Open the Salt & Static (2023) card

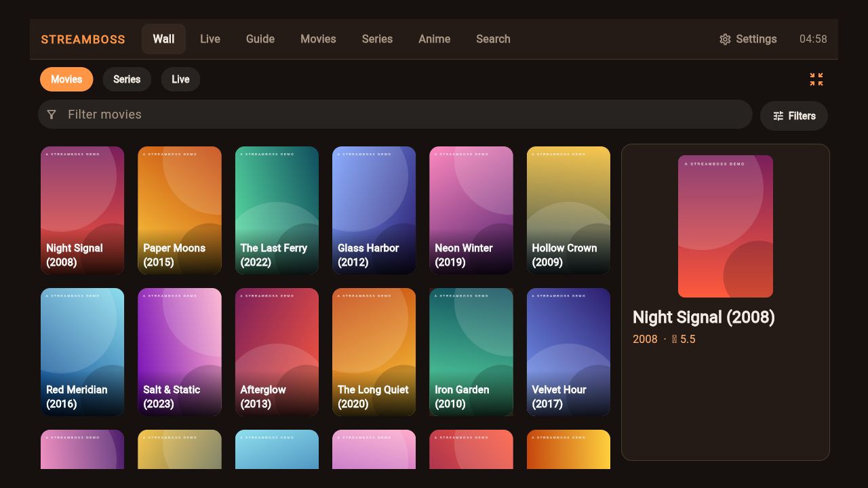(x=180, y=352)
